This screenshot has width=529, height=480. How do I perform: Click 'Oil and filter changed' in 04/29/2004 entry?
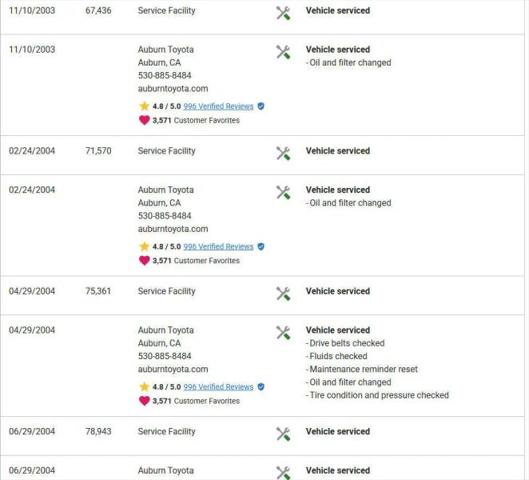tap(349, 382)
